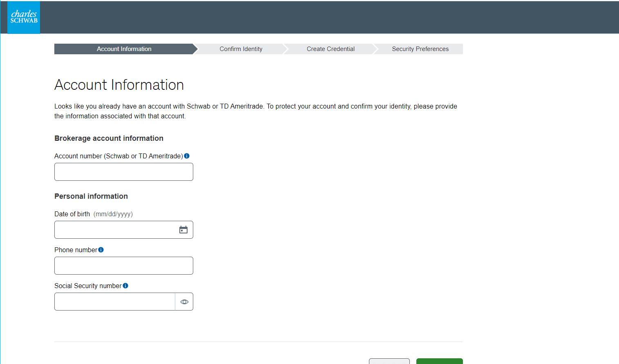Open the date of birth calendar picker
Viewport: 619px width, 364px height.
pos(183,230)
